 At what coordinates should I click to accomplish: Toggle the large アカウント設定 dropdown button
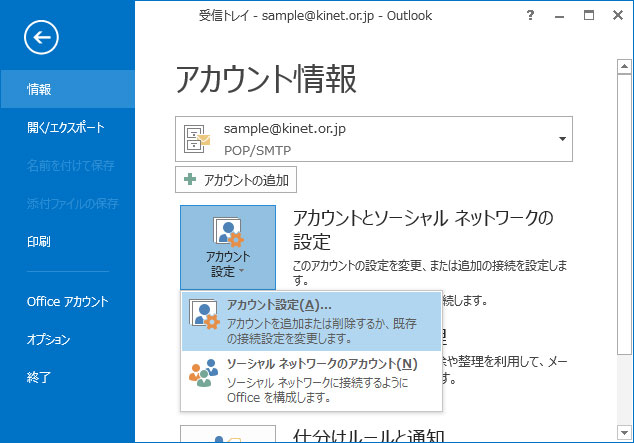pyautogui.click(x=228, y=247)
